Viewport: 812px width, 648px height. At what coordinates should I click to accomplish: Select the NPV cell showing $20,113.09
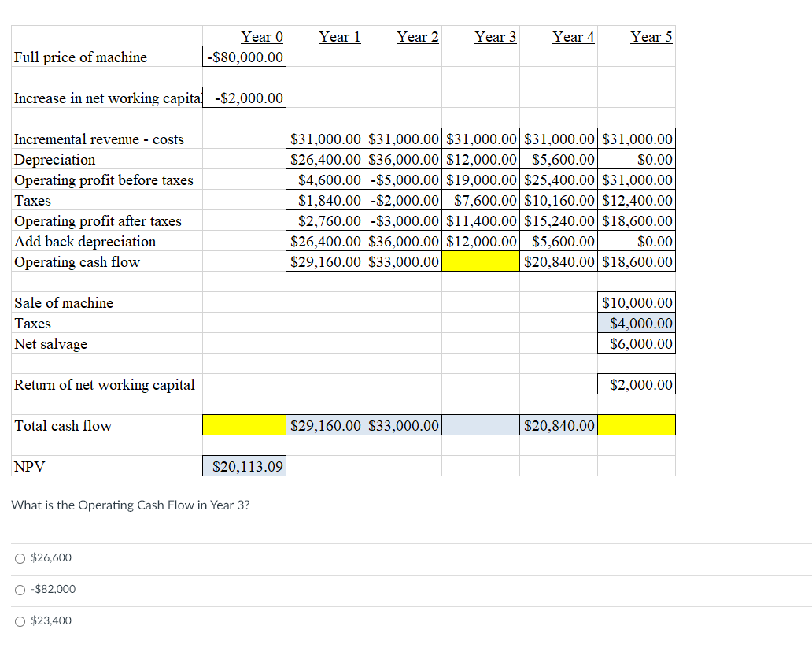[x=244, y=465]
